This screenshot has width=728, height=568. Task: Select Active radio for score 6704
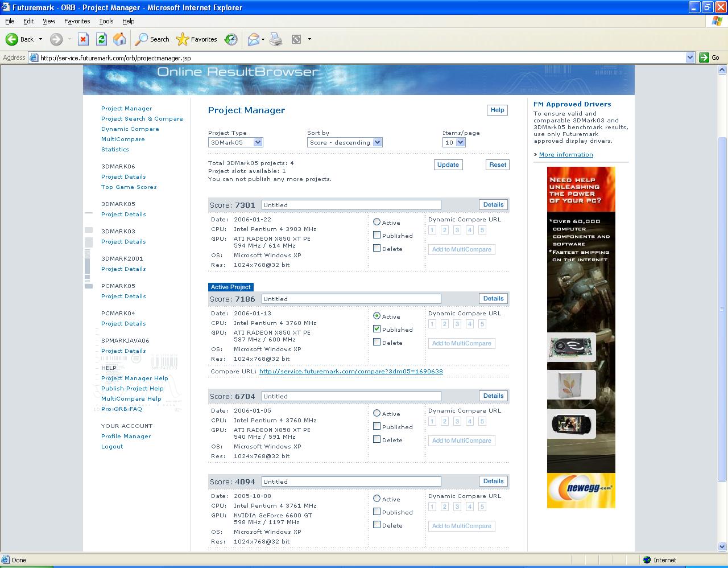(377, 413)
